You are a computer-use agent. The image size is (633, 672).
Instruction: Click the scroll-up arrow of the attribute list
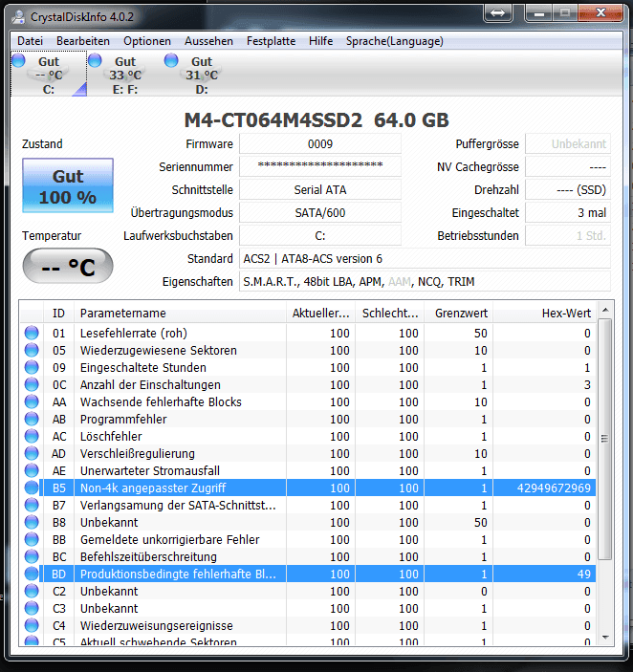tap(605, 310)
